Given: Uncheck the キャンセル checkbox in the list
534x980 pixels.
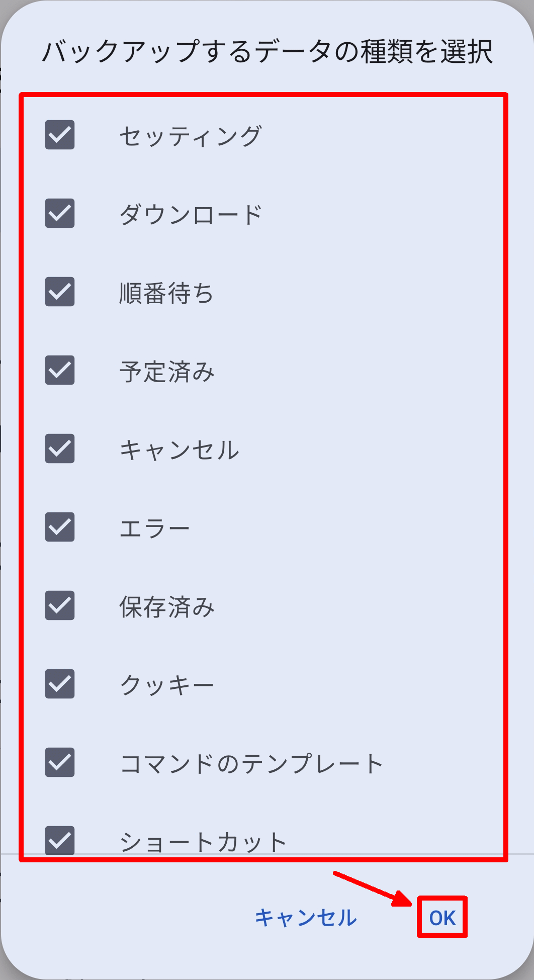Looking at the screenshot, I should click(x=60, y=449).
